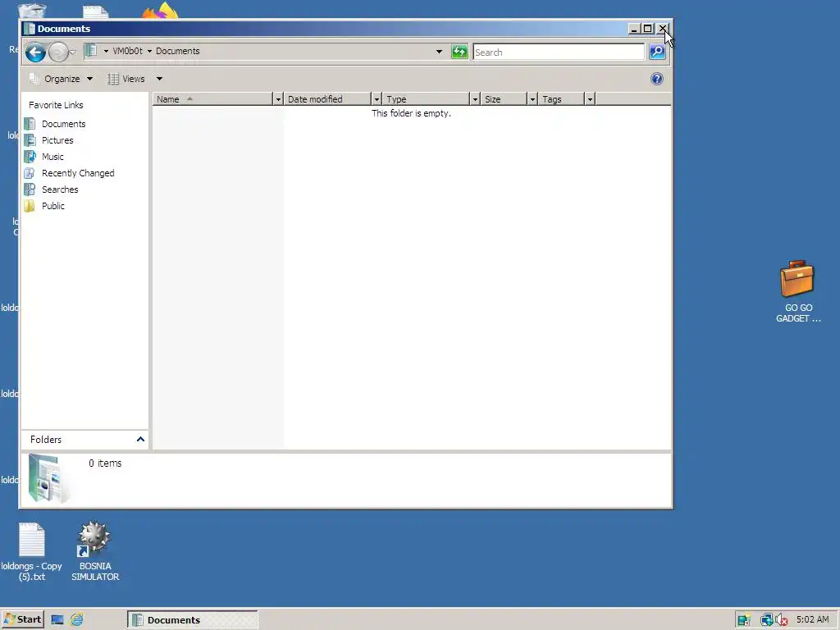This screenshot has height=630, width=840.
Task: Expand the Folders pane chevron
Action: [x=140, y=440]
